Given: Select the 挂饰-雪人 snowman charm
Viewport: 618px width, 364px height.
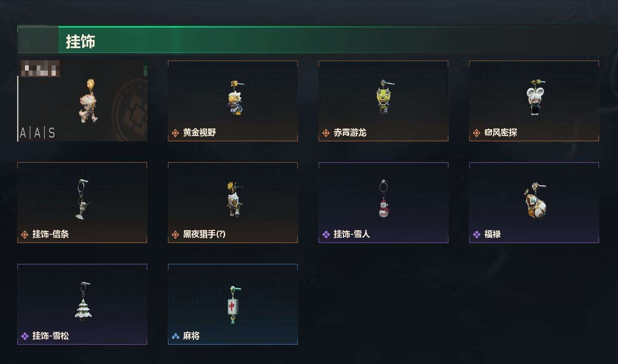Looking at the screenshot, I should (383, 203).
